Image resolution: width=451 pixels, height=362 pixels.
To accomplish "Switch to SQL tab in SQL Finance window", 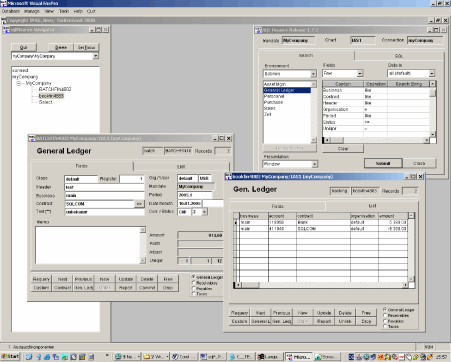I will tap(399, 56).
